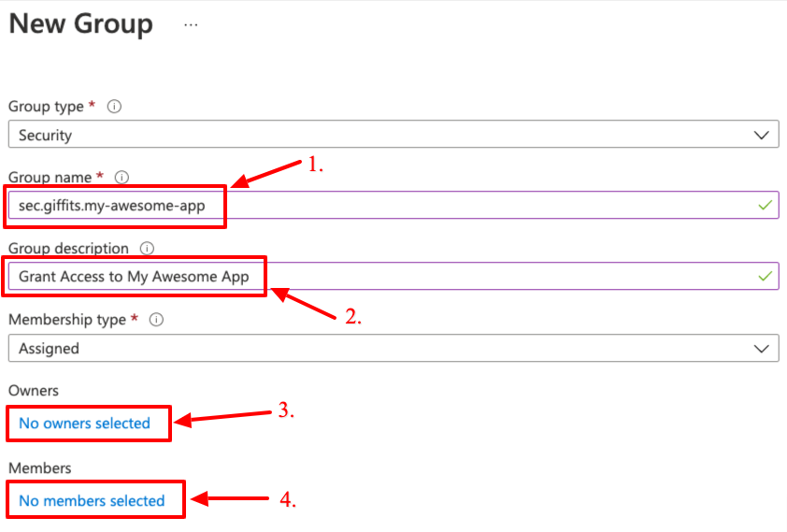The height and width of the screenshot is (532, 787).
Task: Click the Owners section label
Action: coord(34,391)
